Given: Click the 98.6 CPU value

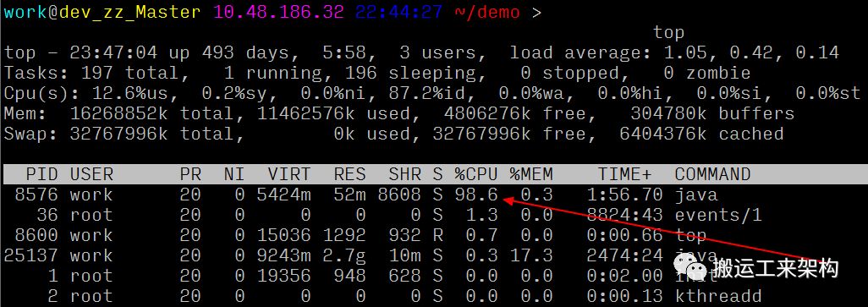Looking at the screenshot, I should coord(476,195).
